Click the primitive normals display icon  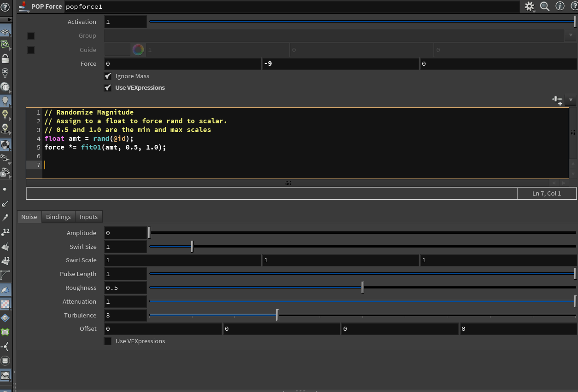pyautogui.click(x=5, y=247)
